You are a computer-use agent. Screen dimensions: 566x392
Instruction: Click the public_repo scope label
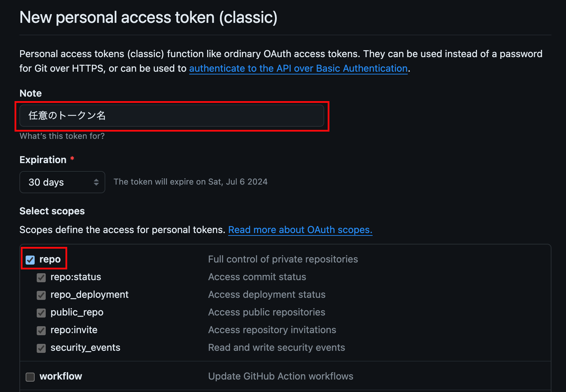pos(77,312)
